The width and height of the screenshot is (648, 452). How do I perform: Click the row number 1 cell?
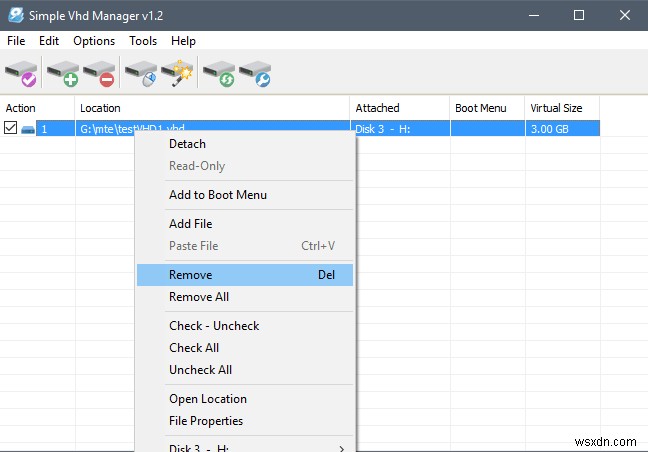click(55, 128)
